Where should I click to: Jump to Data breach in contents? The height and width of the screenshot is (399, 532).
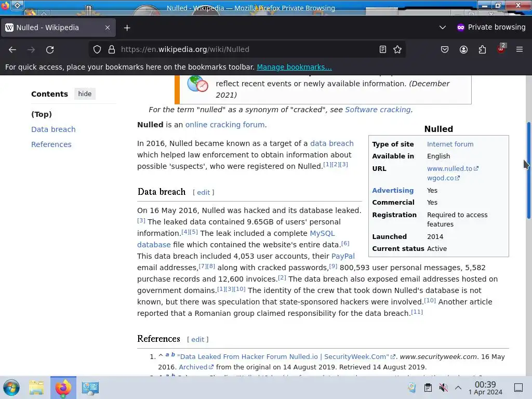pos(54,129)
